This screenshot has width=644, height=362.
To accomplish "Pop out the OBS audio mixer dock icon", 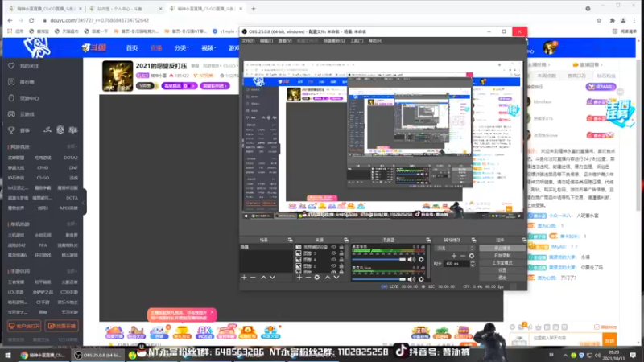I will tap(428, 240).
